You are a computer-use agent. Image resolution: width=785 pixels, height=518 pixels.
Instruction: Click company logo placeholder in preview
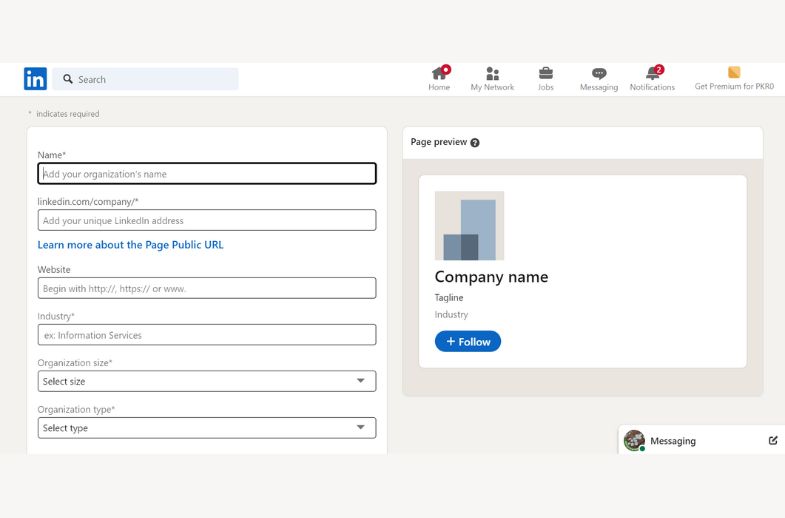469,226
